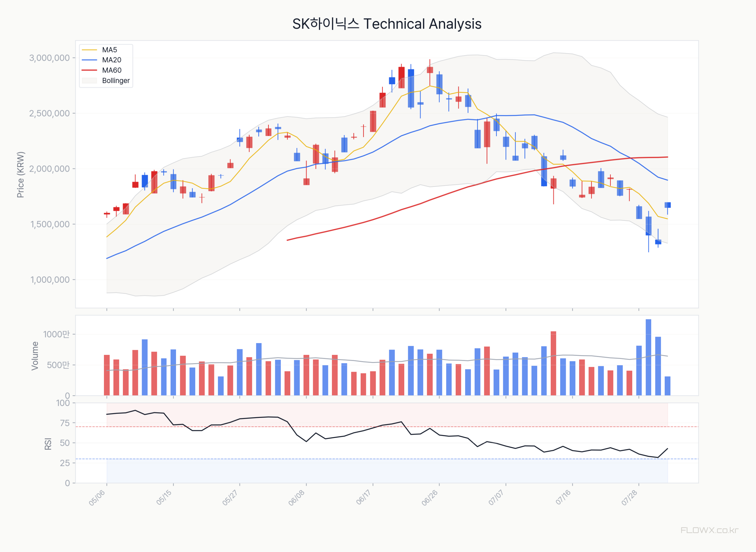Click the 1,500,000 price axis label
Image resolution: width=756 pixels, height=552 pixels.
click(50, 225)
